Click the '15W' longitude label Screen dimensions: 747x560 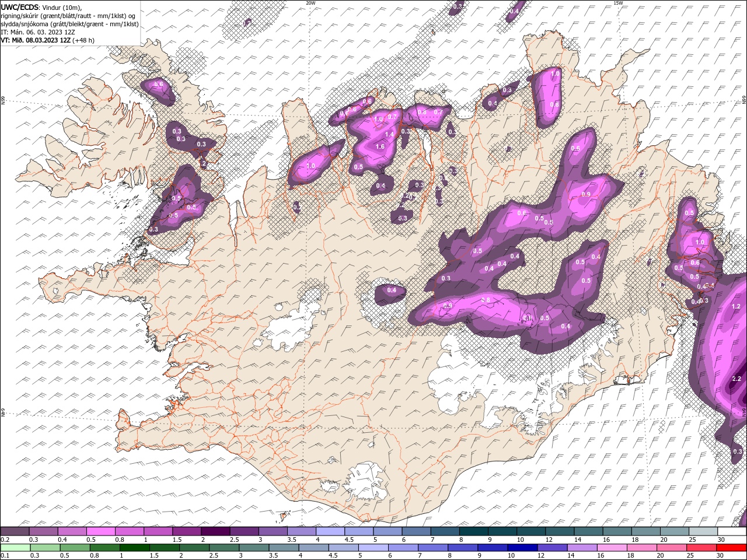click(618, 3)
